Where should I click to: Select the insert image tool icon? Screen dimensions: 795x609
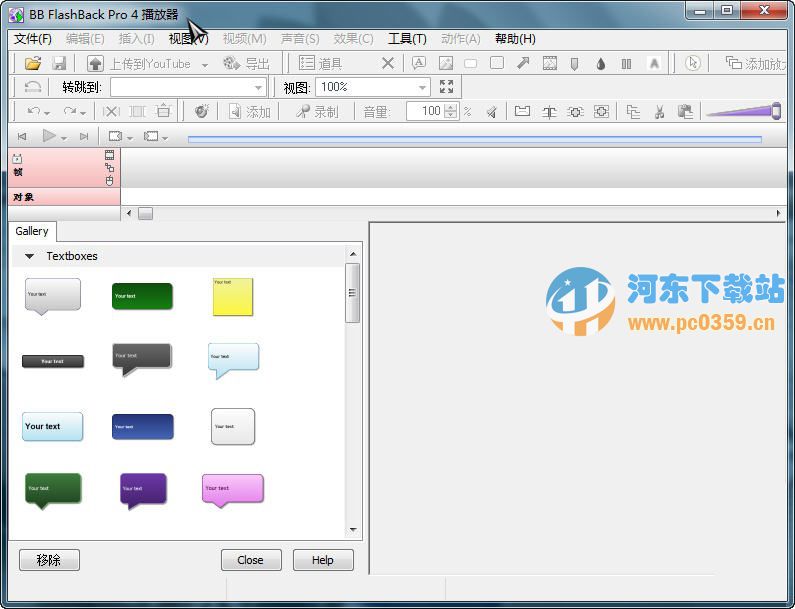click(x=446, y=63)
